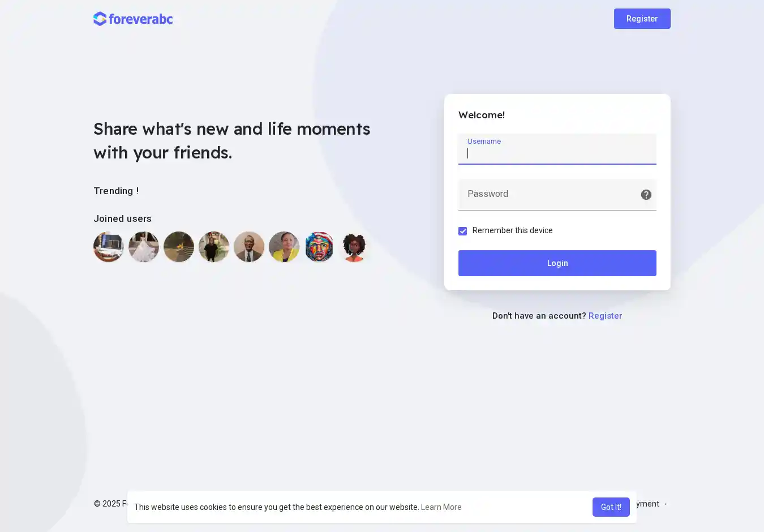Open the avatar of man dressed in black
The width and height of the screenshot is (764, 532).
(x=214, y=247)
